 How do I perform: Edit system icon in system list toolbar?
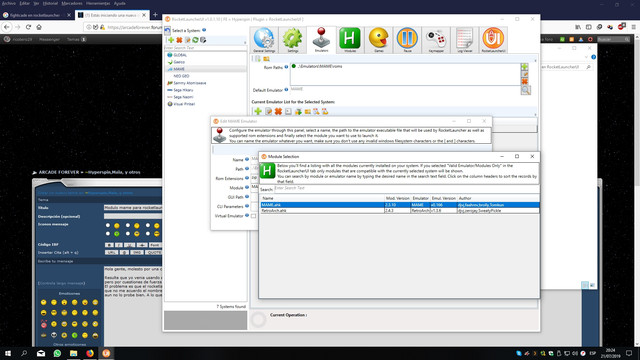click(187, 40)
